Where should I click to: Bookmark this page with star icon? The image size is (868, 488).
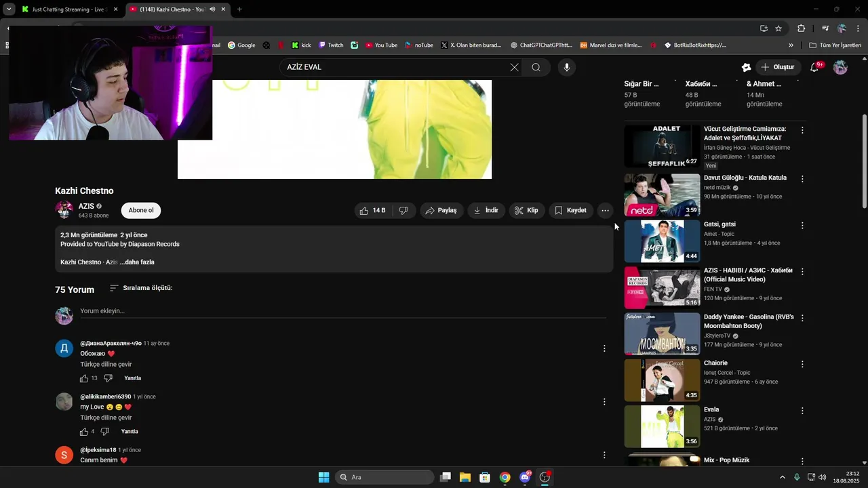778,28
